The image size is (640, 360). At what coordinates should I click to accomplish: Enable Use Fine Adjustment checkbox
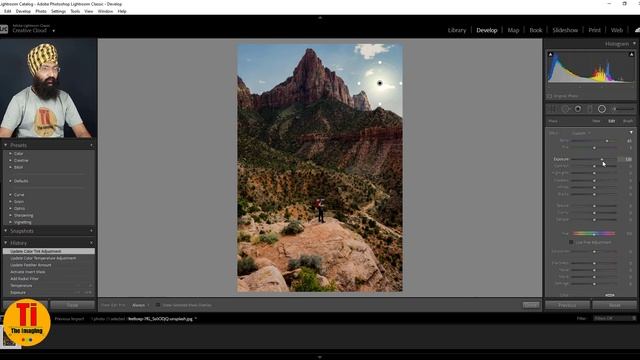pos(571,242)
